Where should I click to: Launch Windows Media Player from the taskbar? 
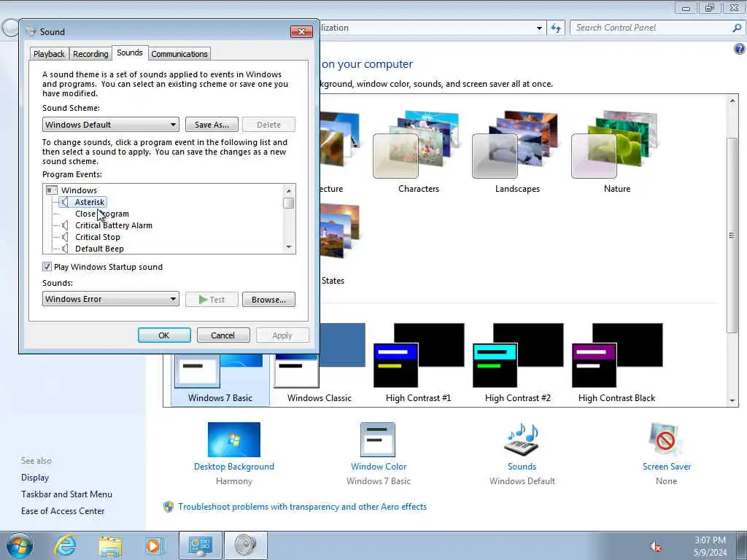click(155, 545)
